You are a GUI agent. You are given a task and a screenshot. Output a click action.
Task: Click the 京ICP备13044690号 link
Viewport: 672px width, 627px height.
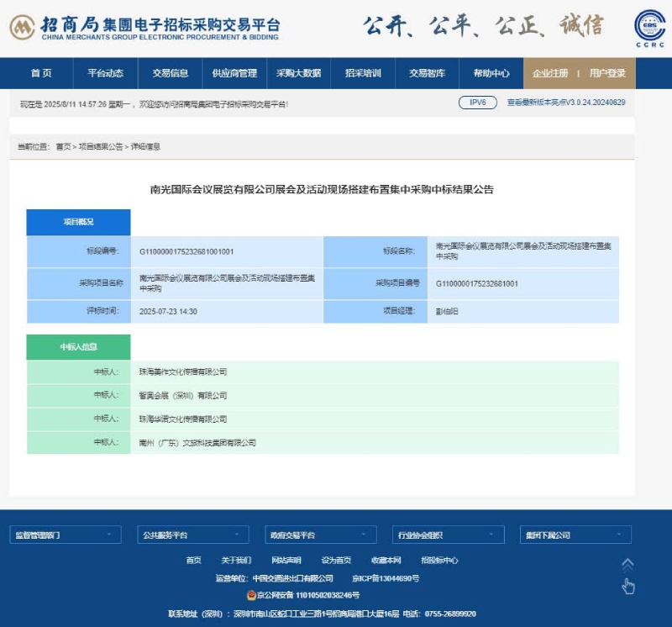coord(386,578)
